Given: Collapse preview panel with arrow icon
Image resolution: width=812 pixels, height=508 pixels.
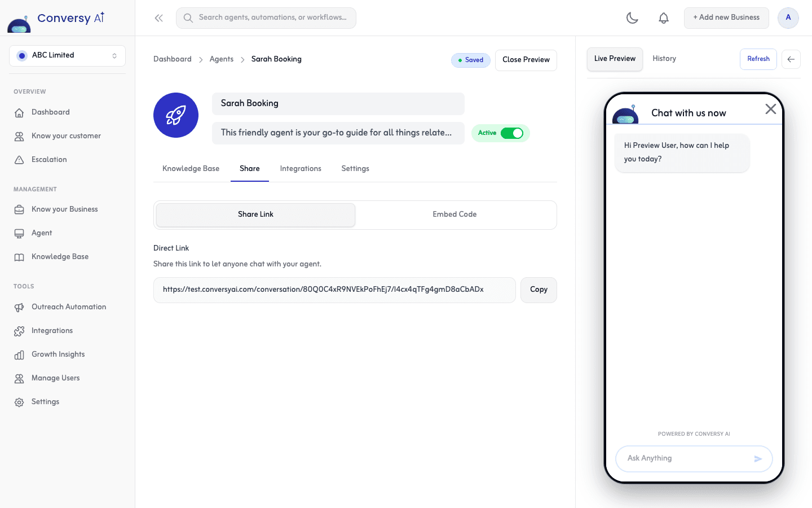Looking at the screenshot, I should tap(791, 59).
